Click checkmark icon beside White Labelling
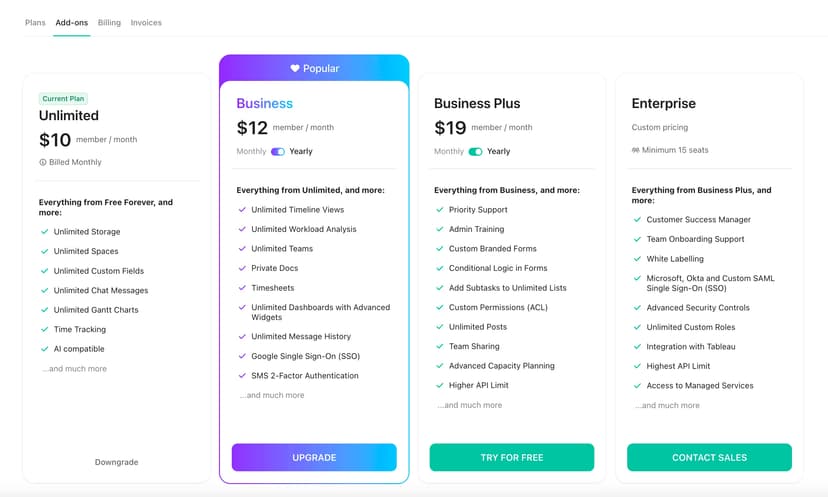Viewport: 828px width, 497px height. 637,259
